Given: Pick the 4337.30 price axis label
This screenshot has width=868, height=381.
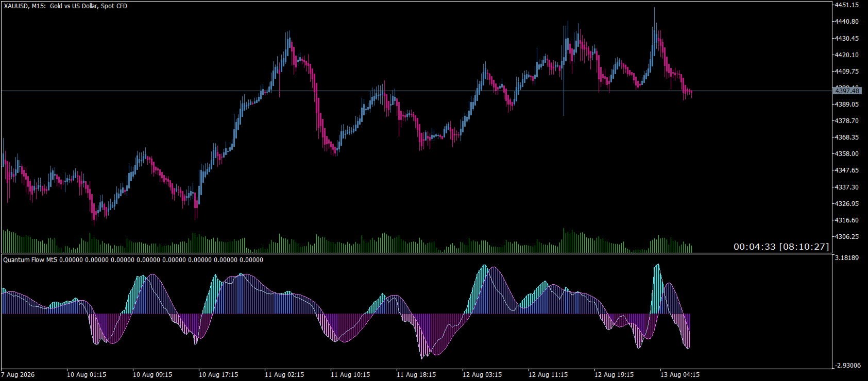Looking at the screenshot, I should 847,187.
